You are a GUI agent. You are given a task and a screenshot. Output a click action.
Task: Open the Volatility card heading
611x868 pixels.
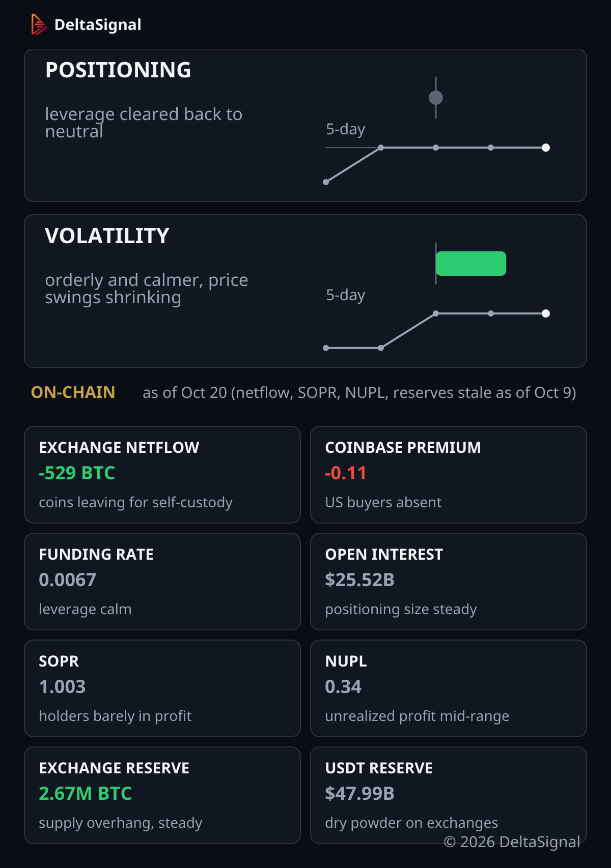click(x=107, y=236)
